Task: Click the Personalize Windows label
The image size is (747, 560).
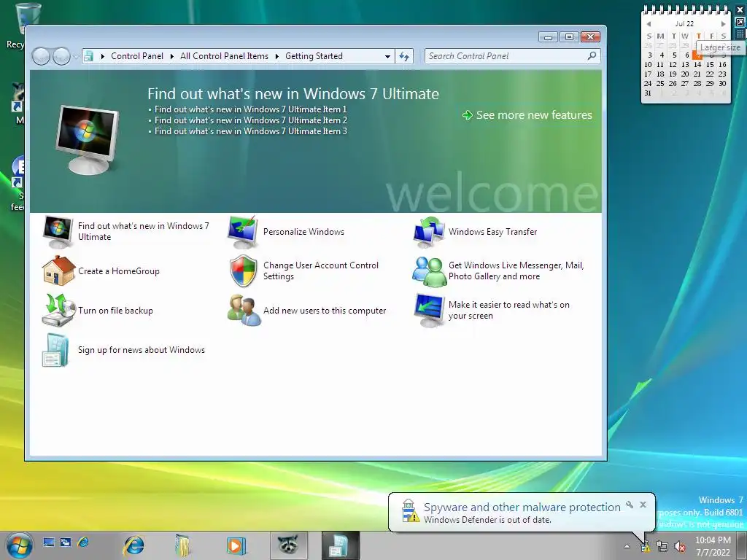Action: 303,232
